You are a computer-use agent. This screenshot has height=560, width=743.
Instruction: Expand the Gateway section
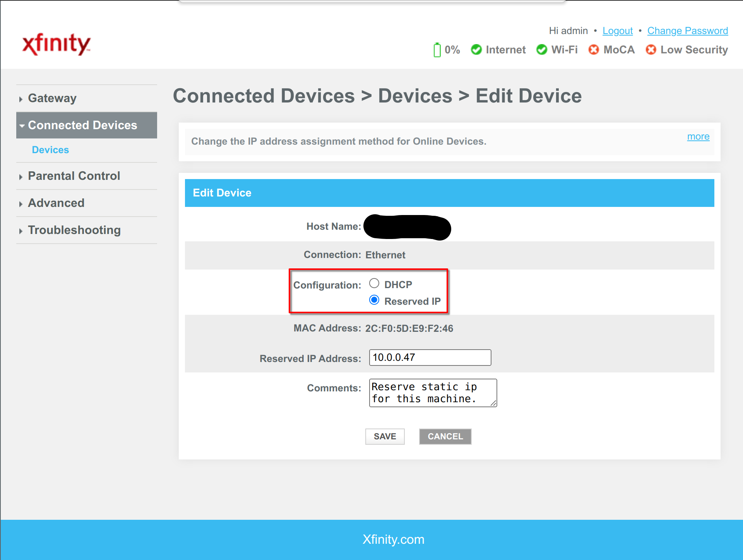52,98
